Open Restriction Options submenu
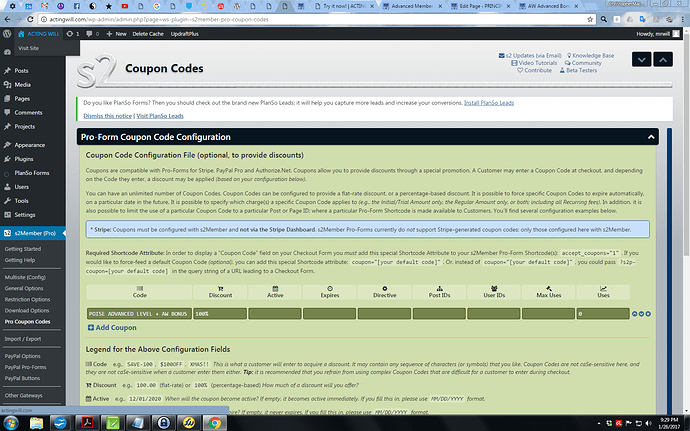 (27, 299)
